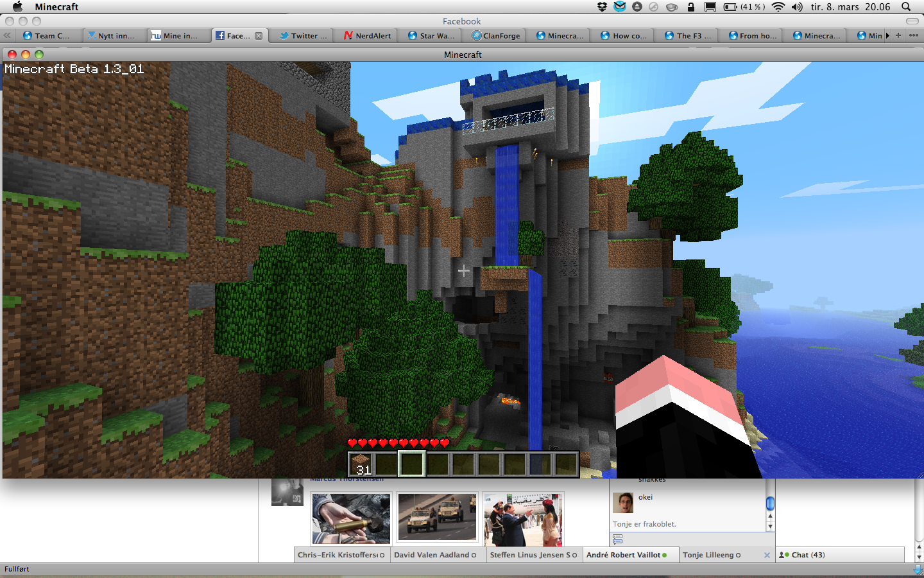
Task: Open the bullet casing photo thumbnail
Action: [351, 519]
